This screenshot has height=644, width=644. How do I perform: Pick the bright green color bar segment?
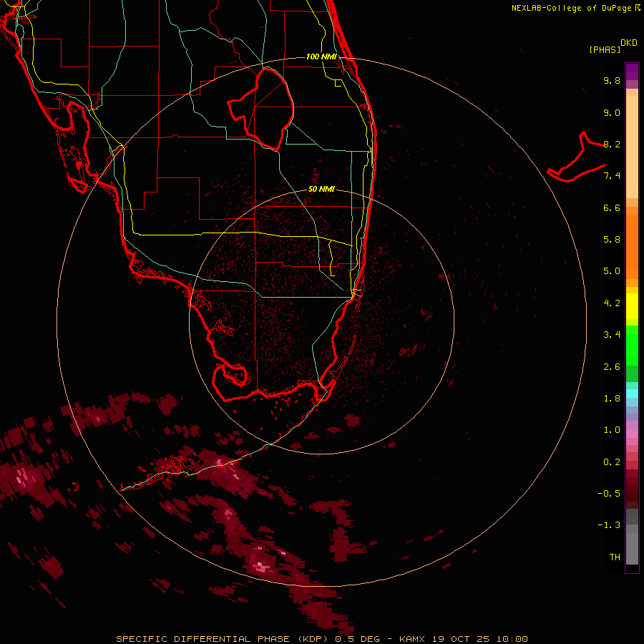point(632,345)
